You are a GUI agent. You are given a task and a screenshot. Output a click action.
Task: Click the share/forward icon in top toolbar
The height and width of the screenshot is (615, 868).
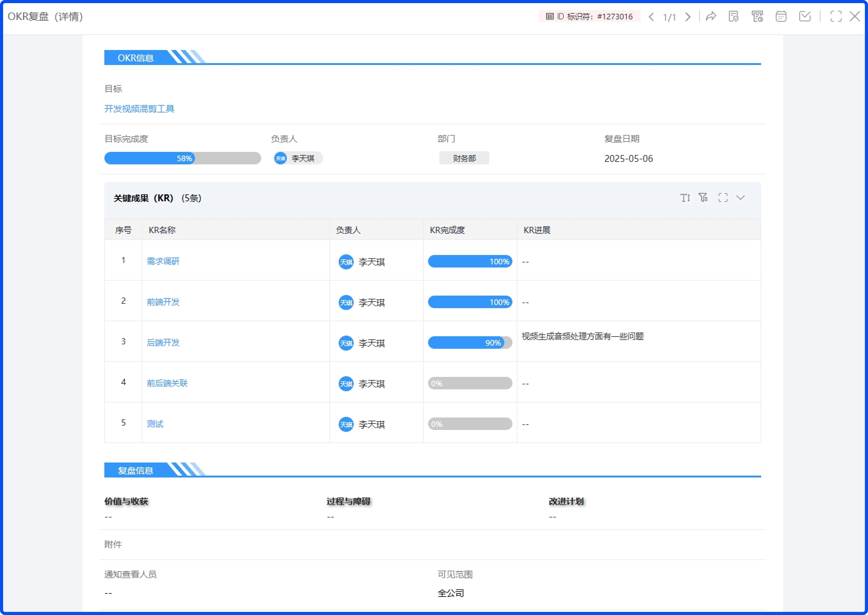click(711, 16)
